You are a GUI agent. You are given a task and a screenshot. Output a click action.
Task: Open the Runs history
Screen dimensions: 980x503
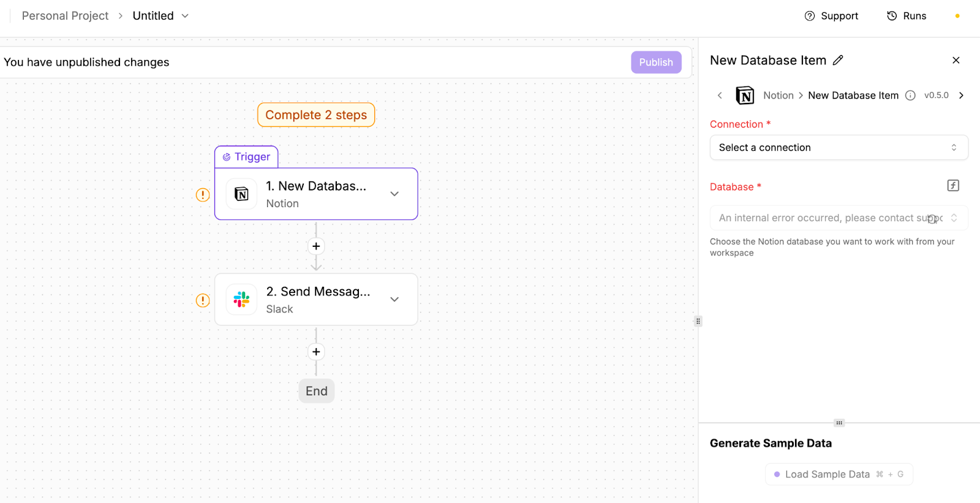[907, 16]
